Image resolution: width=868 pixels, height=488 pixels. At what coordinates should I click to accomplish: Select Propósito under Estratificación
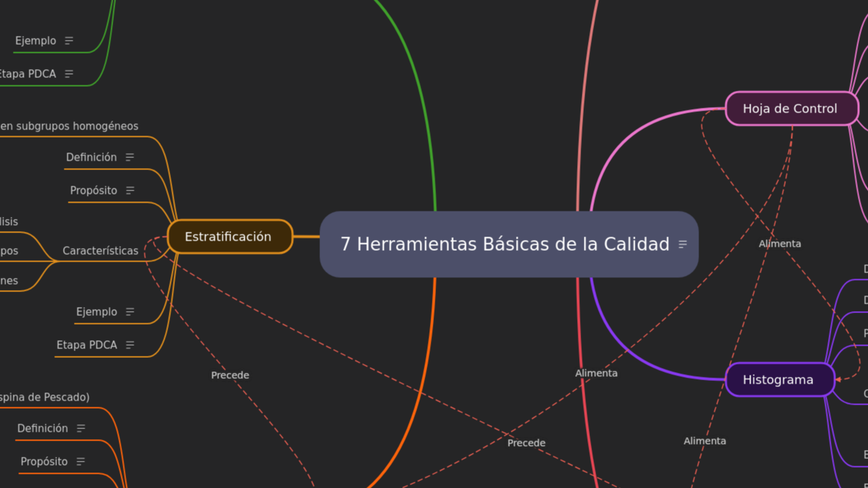(x=94, y=190)
